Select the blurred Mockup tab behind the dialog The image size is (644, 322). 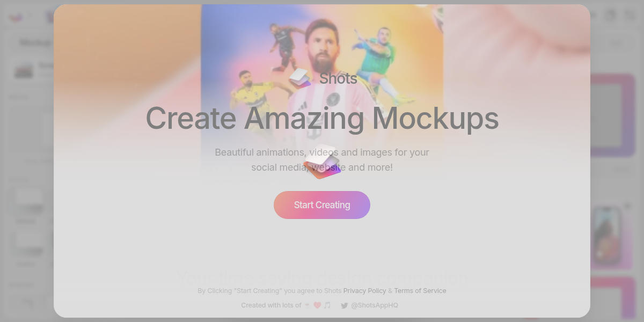pos(35,42)
